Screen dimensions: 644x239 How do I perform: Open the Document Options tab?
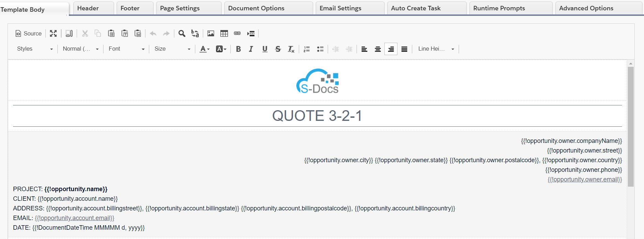click(x=269, y=8)
